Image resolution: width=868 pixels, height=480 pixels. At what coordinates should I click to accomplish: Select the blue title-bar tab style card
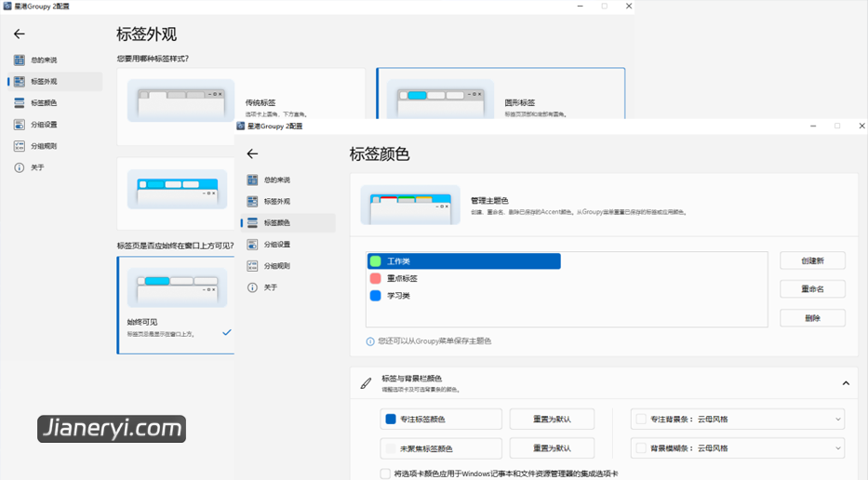(176, 193)
